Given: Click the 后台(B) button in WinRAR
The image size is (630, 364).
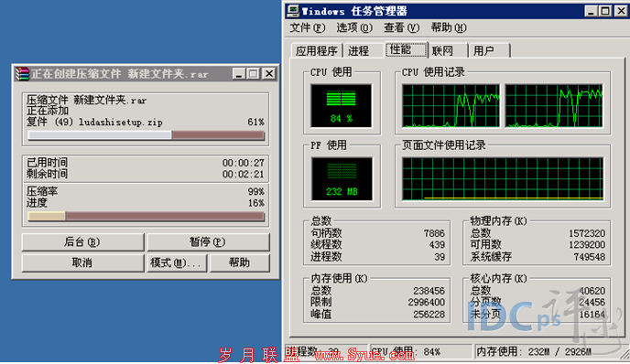Looking at the screenshot, I should (82, 242).
